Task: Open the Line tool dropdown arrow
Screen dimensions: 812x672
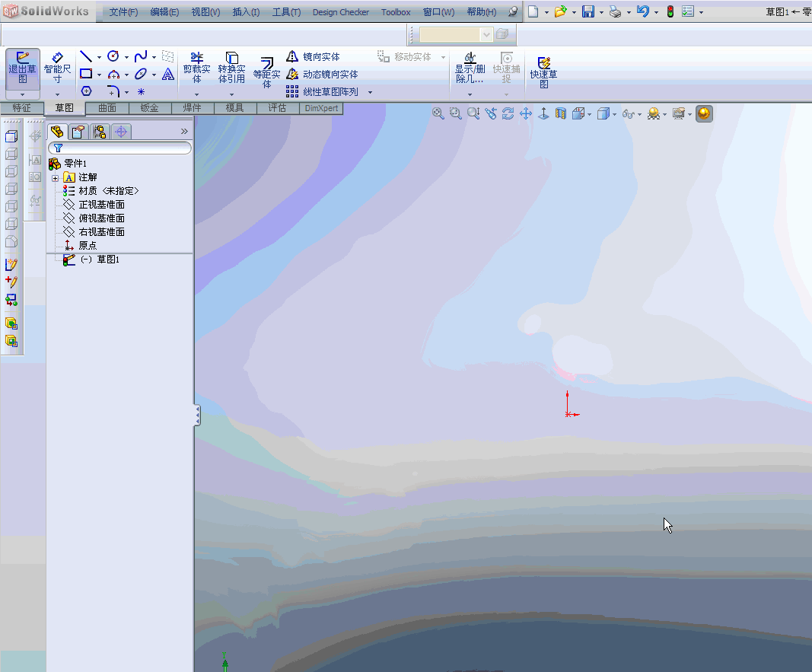Action: (99, 58)
